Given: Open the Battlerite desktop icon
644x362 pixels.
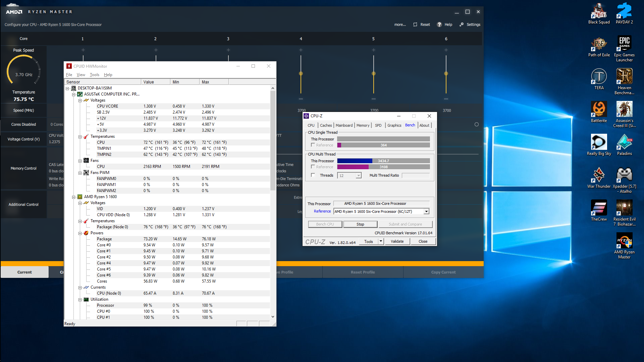Looking at the screenshot, I should [x=599, y=112].
